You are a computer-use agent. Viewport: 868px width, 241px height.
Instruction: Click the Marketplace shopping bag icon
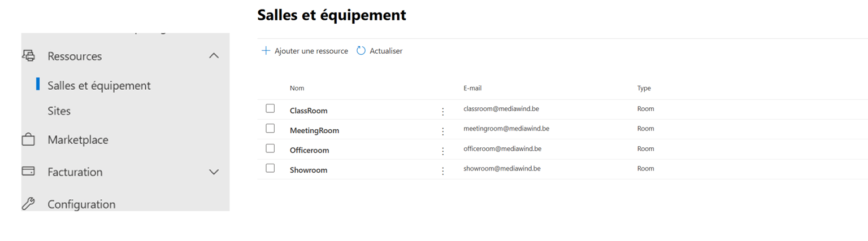click(28, 139)
